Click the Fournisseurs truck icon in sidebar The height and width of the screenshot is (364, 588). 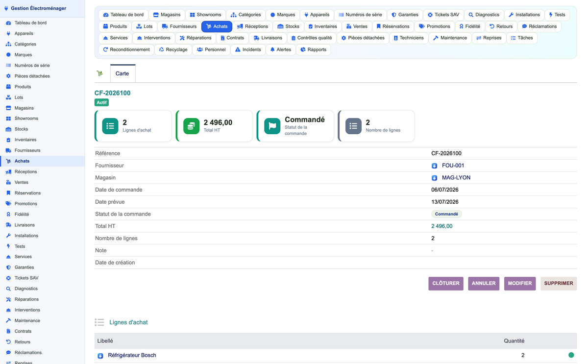point(8,150)
